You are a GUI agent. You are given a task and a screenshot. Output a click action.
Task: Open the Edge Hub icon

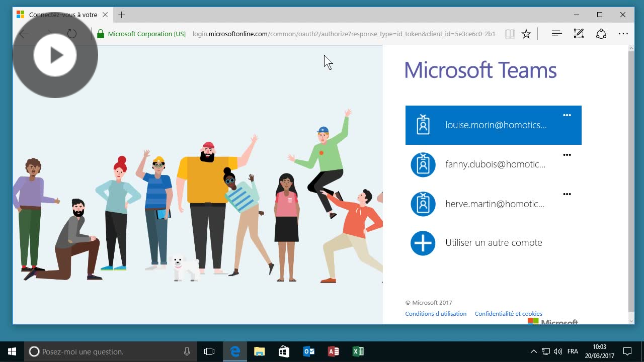pos(556,34)
